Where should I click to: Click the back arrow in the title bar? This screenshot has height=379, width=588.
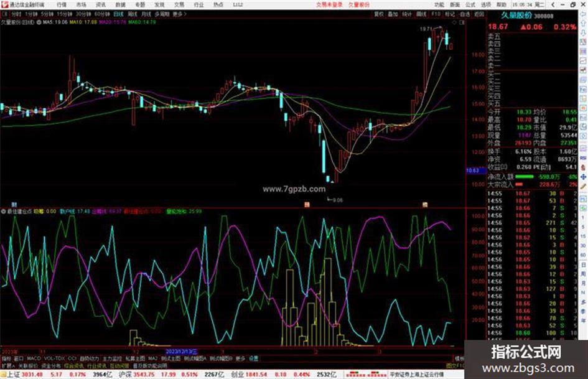(553, 4)
